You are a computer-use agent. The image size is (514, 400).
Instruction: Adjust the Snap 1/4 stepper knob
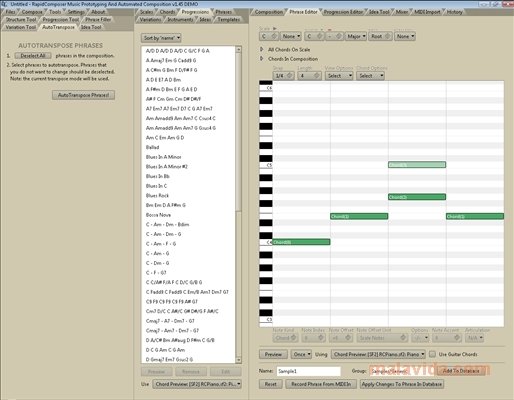point(289,76)
